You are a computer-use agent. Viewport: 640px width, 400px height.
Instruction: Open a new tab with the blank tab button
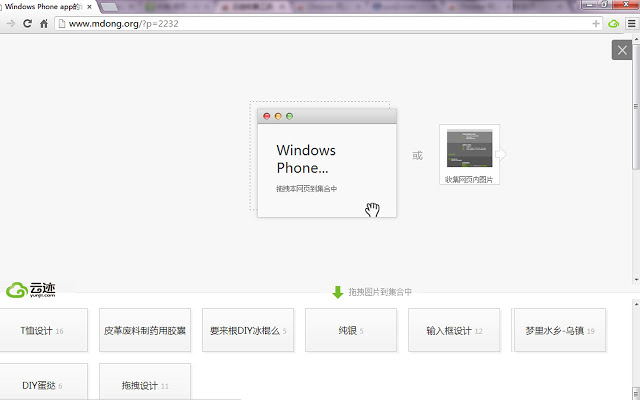(x=109, y=7)
